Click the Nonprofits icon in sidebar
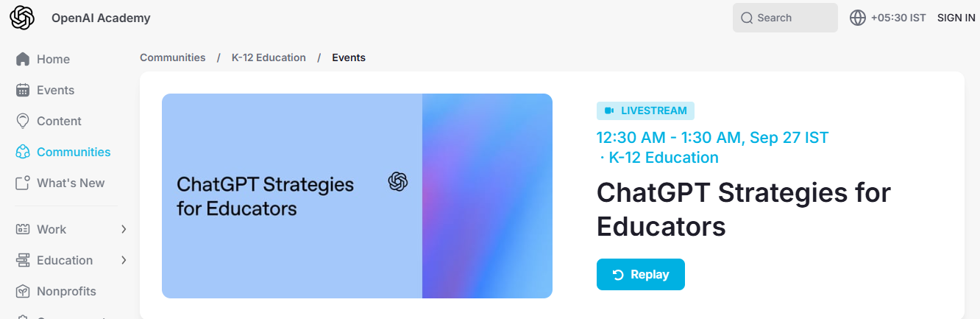The height and width of the screenshot is (319, 980). point(23,291)
